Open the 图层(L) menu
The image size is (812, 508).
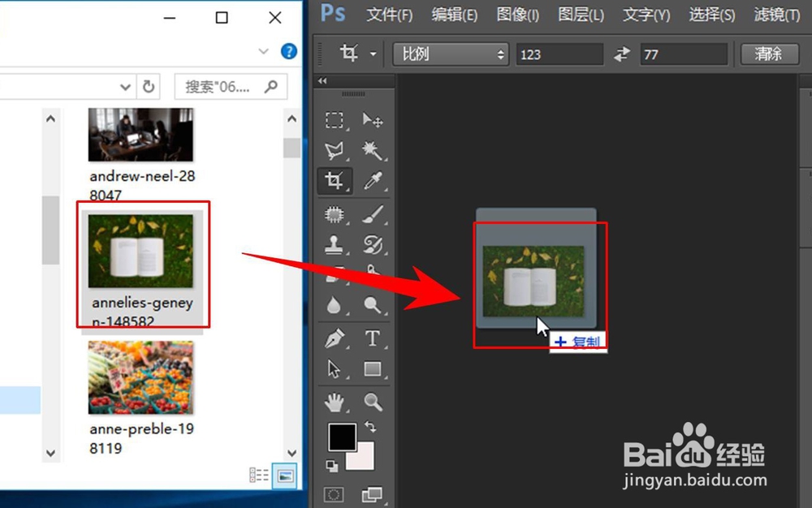click(x=581, y=15)
